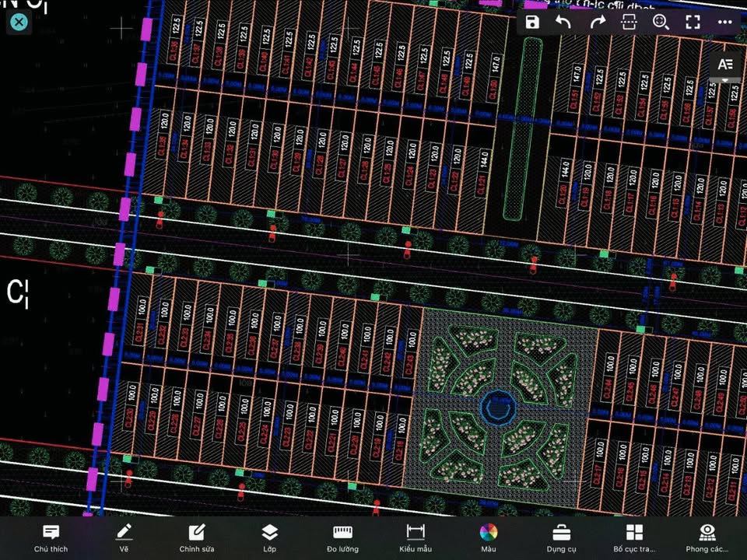Redo the previous action
This screenshot has height=560, width=747.
pyautogui.click(x=597, y=22)
